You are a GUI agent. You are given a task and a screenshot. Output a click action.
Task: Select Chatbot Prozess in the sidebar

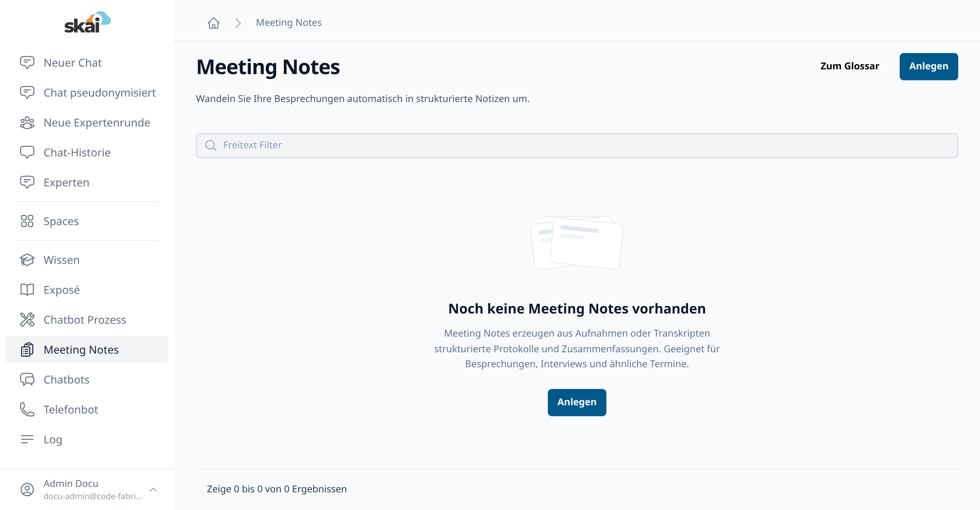87,320
